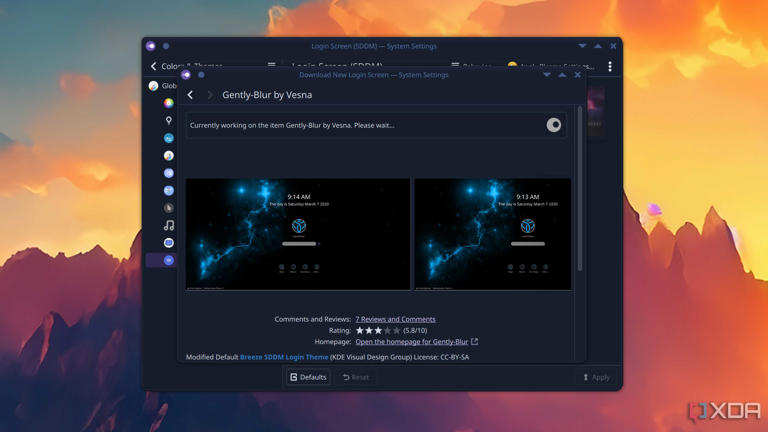768x432 pixels.
Task: Open the Colors settings icon in sidebar
Action: click(169, 103)
